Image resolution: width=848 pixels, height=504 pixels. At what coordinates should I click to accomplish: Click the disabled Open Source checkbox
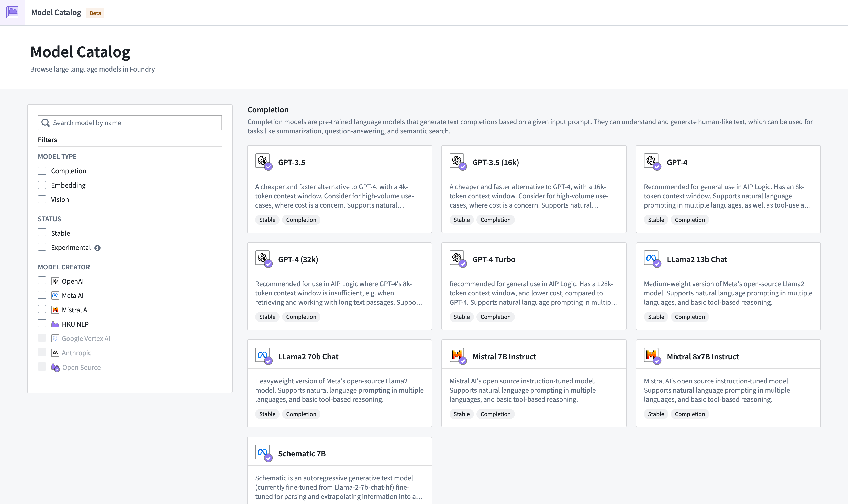point(42,366)
